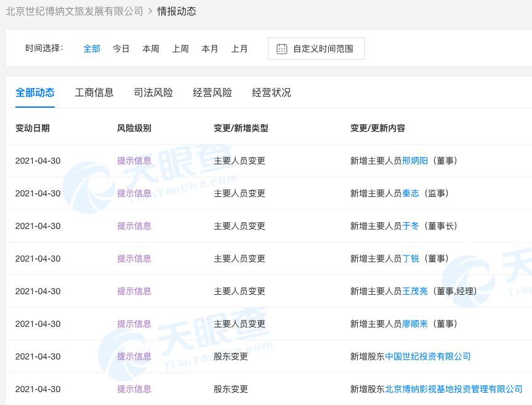The height and width of the screenshot is (405, 532).
Task: Click 提示信息 in the 北京博纳影视基地 row
Action: (x=134, y=389)
